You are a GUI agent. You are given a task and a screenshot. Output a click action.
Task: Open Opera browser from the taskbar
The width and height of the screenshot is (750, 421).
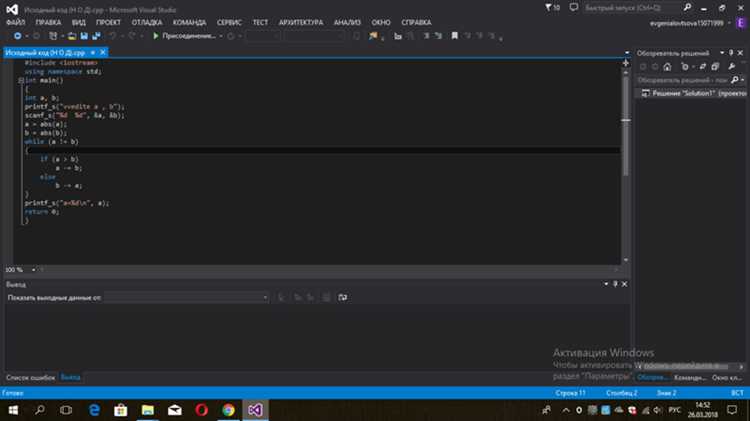201,410
